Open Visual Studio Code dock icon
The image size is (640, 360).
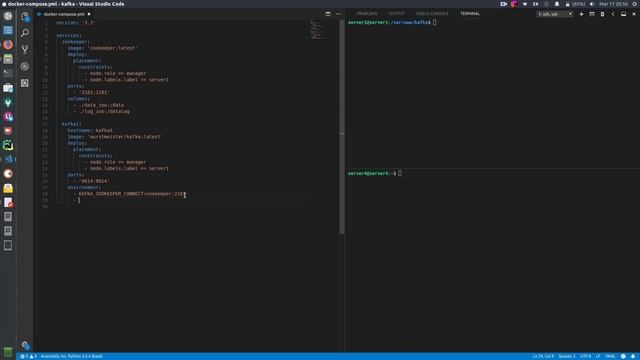(8, 159)
